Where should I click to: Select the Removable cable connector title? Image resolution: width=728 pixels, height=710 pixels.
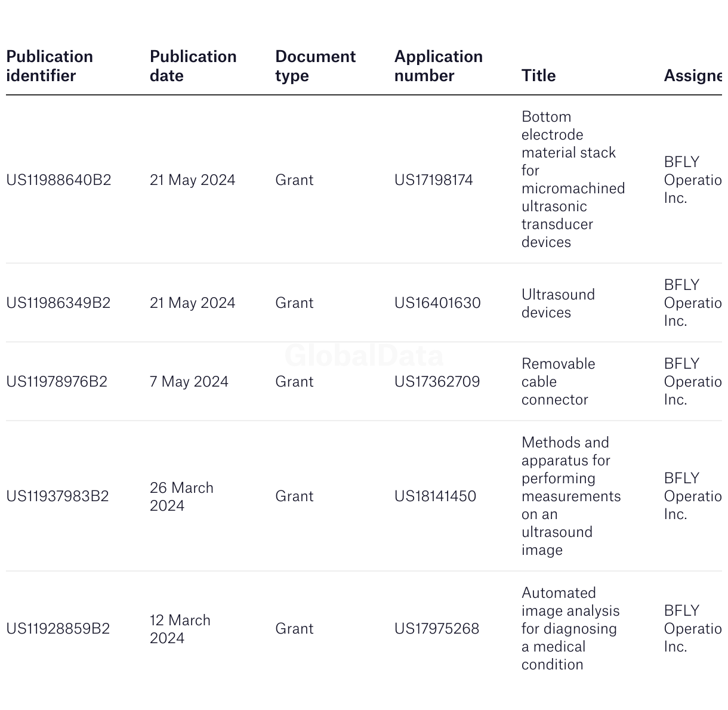click(x=558, y=381)
